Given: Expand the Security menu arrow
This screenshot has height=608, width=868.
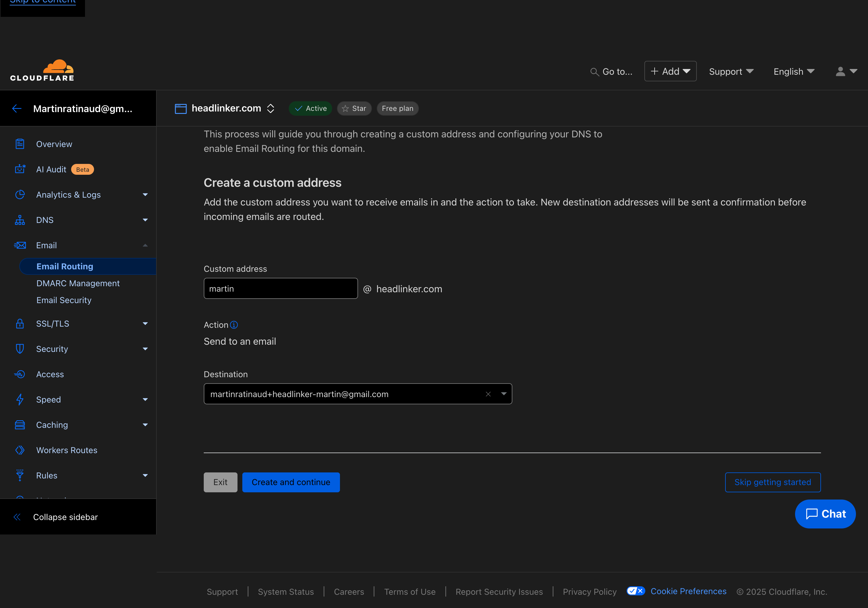Looking at the screenshot, I should coord(145,349).
